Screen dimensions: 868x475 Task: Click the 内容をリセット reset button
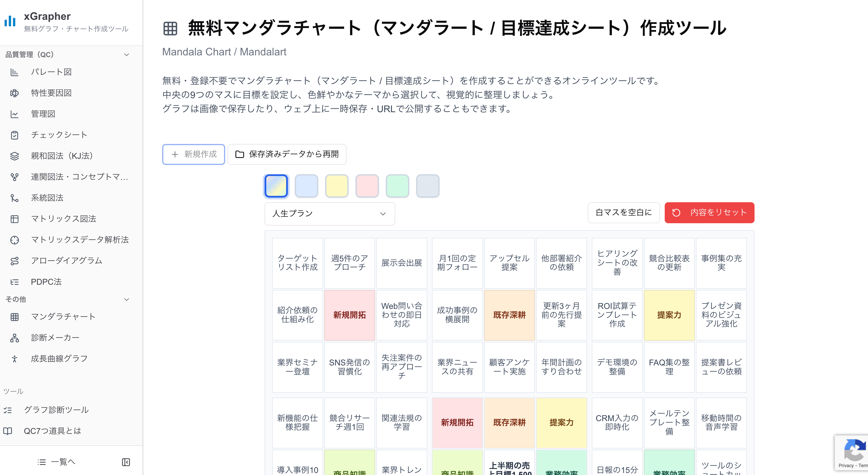tap(709, 212)
